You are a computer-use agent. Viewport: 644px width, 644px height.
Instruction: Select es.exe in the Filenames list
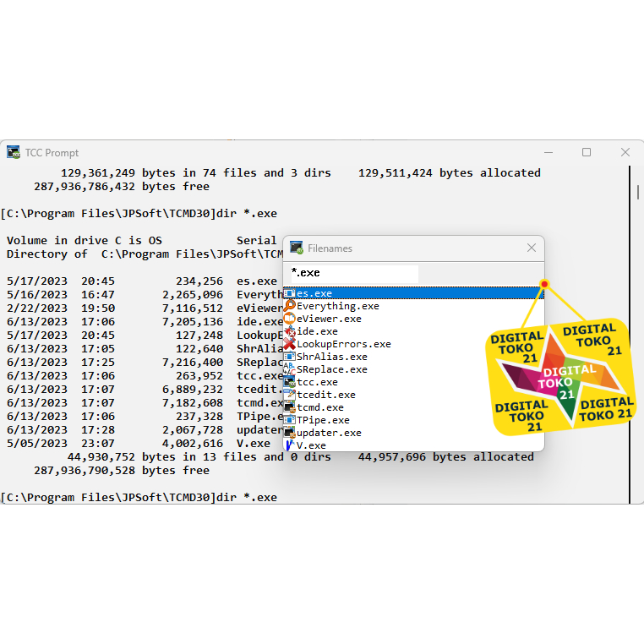[413, 293]
